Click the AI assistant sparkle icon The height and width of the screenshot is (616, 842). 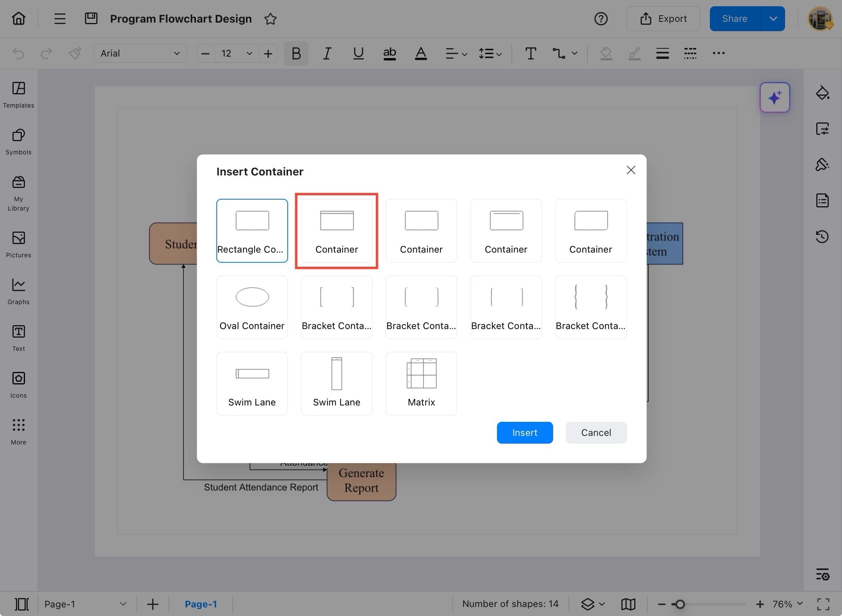coord(774,97)
